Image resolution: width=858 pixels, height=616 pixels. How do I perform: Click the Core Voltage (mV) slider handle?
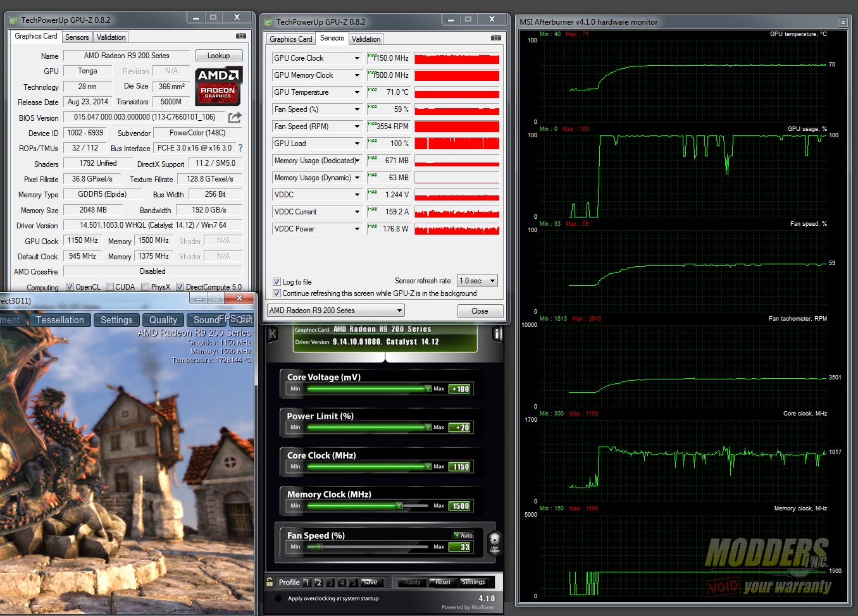coord(428,389)
